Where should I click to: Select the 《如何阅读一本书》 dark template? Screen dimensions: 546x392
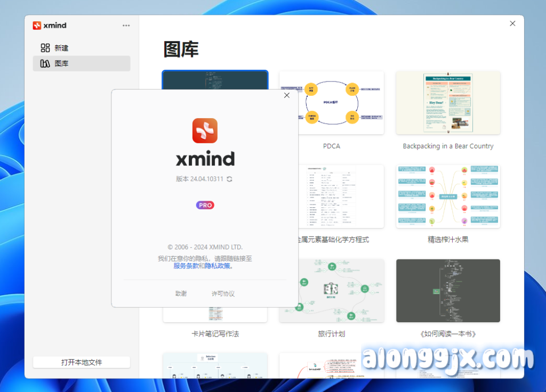(448, 290)
